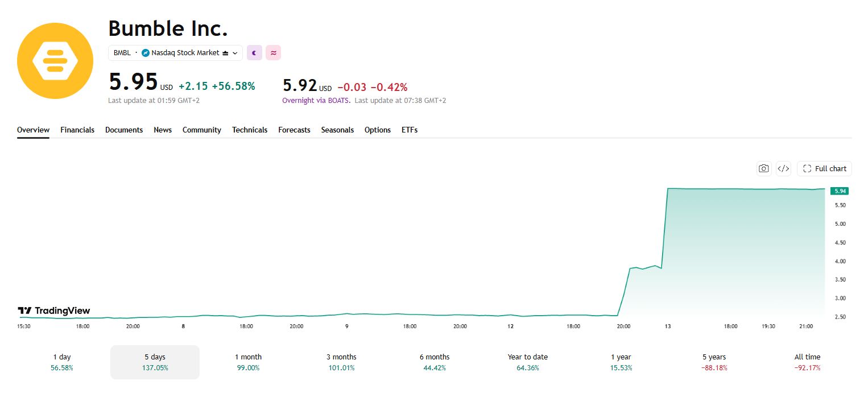The image size is (868, 393).
Task: Choose the 1 year time range
Action: click(x=621, y=362)
